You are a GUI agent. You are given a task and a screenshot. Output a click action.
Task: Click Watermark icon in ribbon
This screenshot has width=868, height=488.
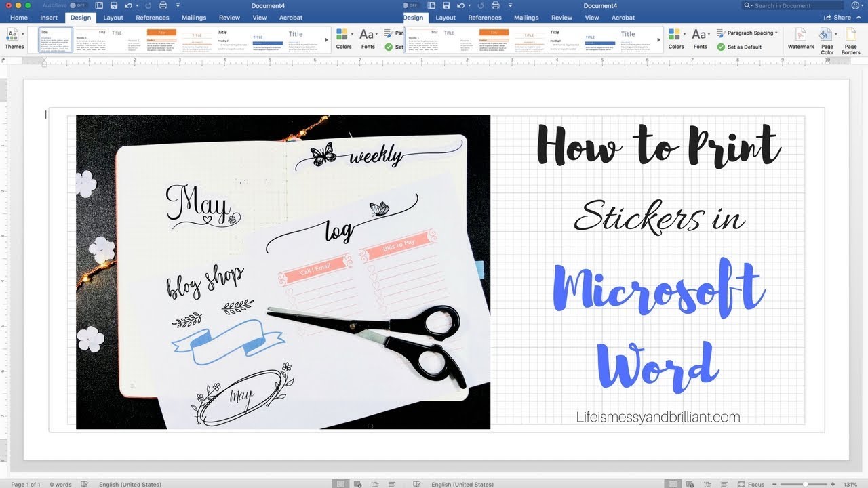pos(800,35)
